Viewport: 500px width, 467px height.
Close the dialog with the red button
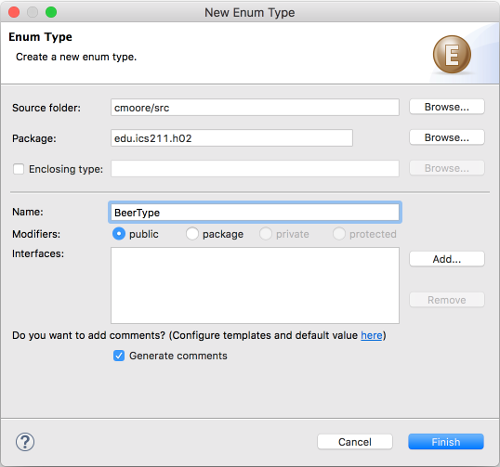click(14, 12)
